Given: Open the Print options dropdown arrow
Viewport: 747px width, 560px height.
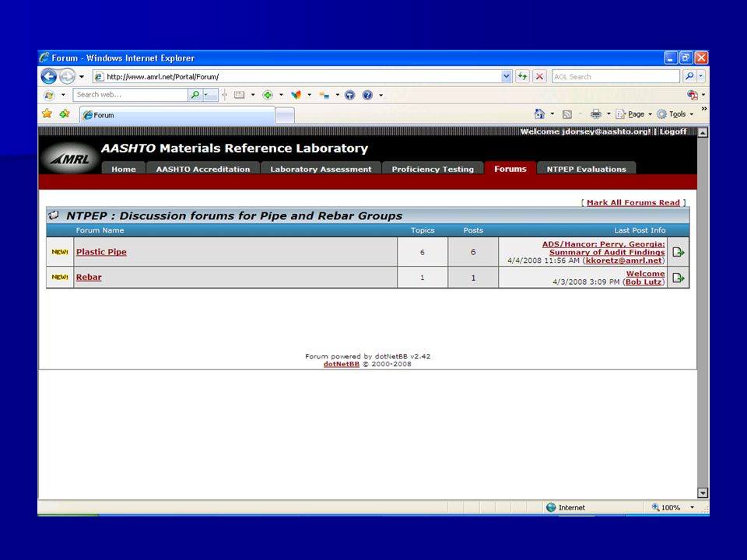Looking at the screenshot, I should (x=608, y=114).
